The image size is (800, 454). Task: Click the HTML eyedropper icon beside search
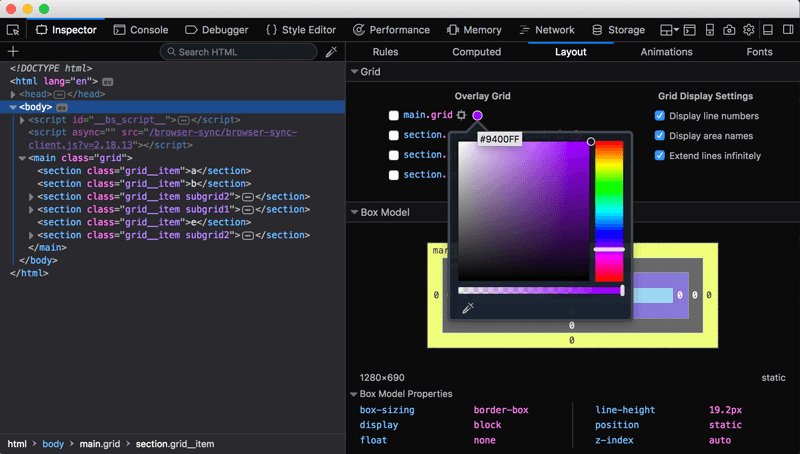(x=331, y=52)
